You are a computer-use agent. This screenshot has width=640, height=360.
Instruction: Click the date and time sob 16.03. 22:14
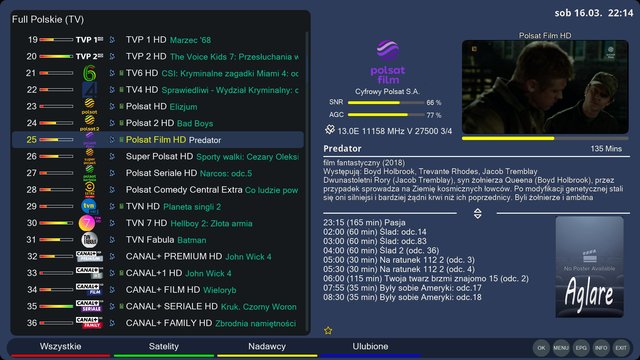pos(593,13)
